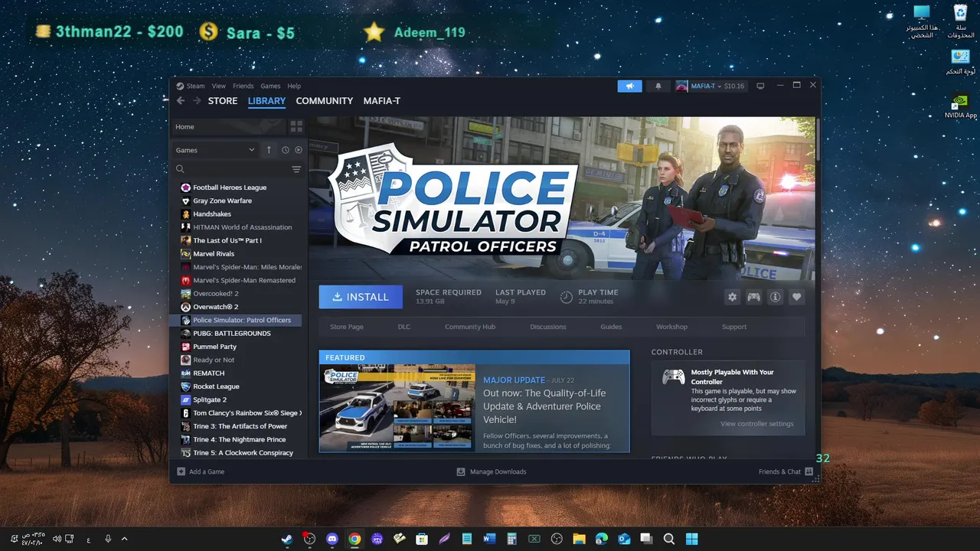The width and height of the screenshot is (980, 551).
Task: Open 'Out now: The Quality-of-Life Update' headline
Action: (x=544, y=406)
